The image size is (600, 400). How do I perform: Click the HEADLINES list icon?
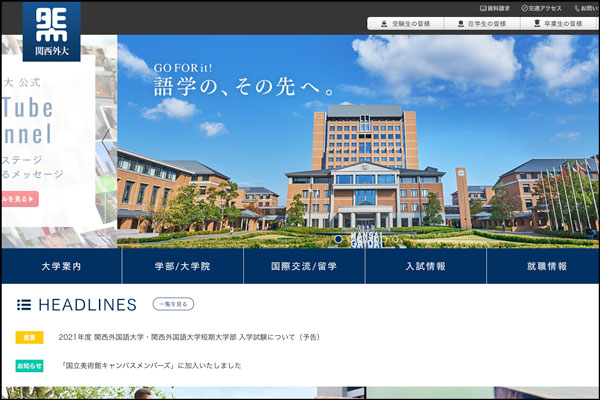tap(24, 304)
